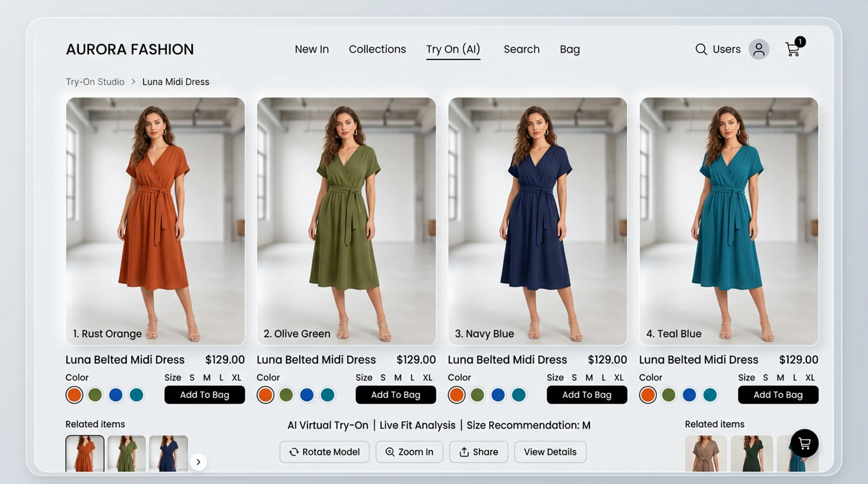Viewport: 868px width, 484px height.
Task: Select green swatch under Olive Green card
Action: (286, 395)
